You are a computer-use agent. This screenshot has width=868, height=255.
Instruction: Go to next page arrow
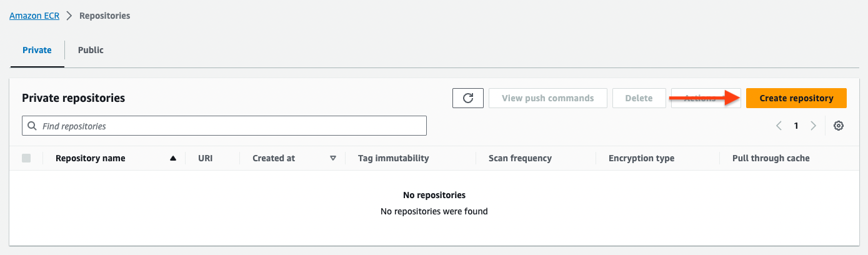coord(813,126)
